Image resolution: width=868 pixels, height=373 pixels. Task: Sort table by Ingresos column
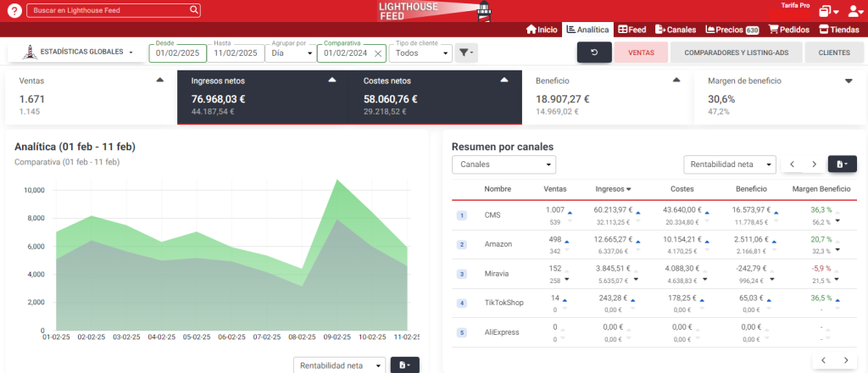pyautogui.click(x=613, y=189)
